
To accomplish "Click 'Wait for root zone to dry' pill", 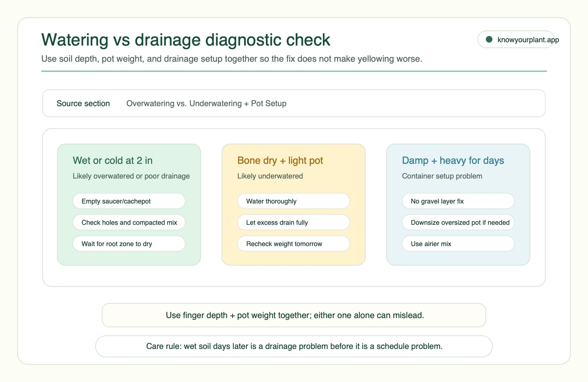I will point(129,244).
